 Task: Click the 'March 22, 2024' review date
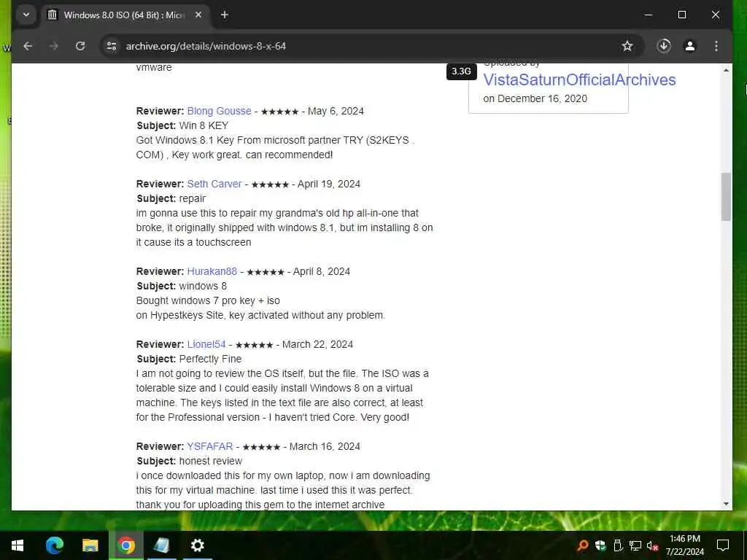pos(317,344)
